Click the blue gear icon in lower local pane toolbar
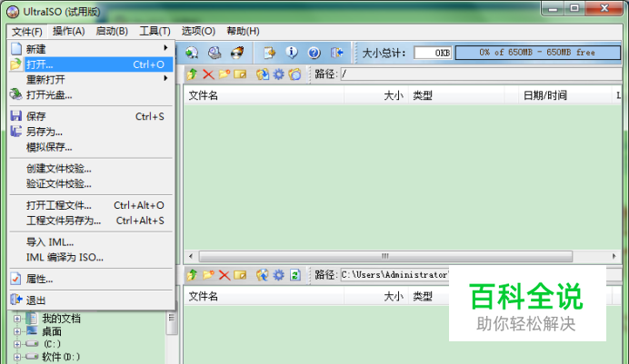 pos(278,275)
